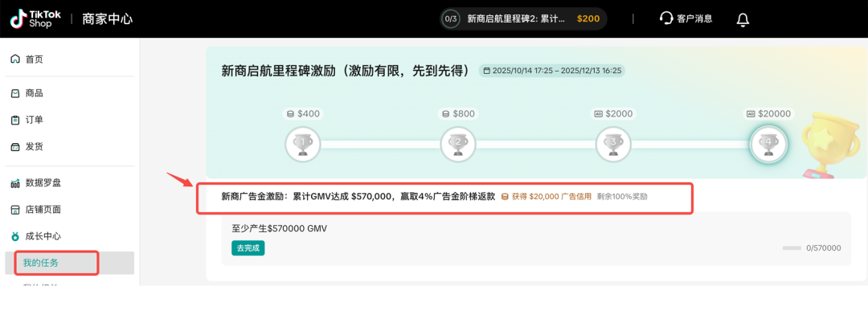
Task: Expand 成长中心 in the sidebar
Action: [x=43, y=236]
